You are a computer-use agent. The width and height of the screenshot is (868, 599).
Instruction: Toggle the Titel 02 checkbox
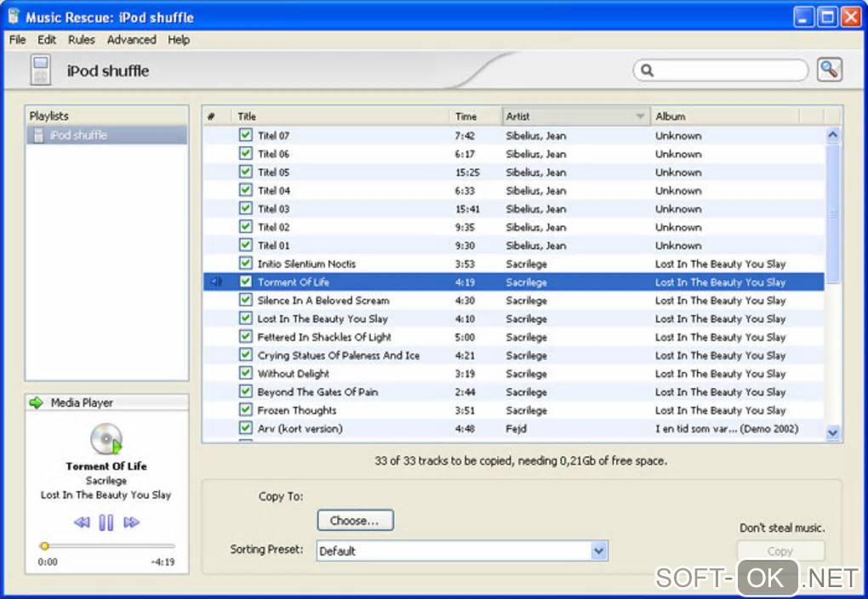click(246, 226)
